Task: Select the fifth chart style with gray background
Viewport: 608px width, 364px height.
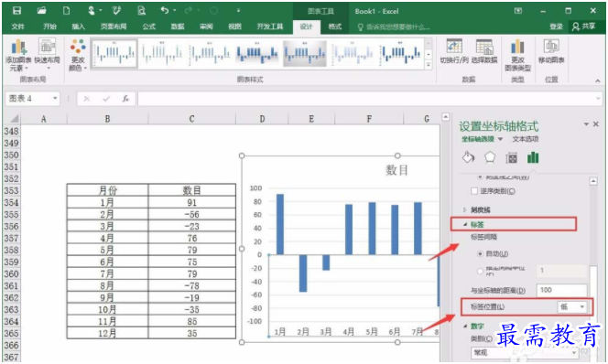Action: pos(304,53)
